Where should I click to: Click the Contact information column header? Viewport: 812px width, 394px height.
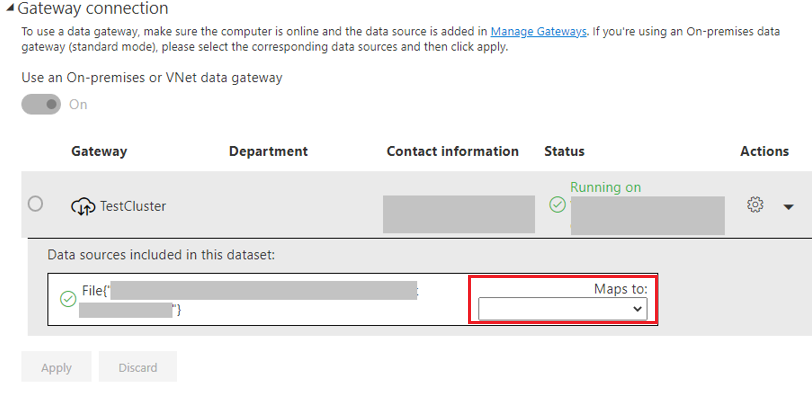pyautogui.click(x=453, y=151)
